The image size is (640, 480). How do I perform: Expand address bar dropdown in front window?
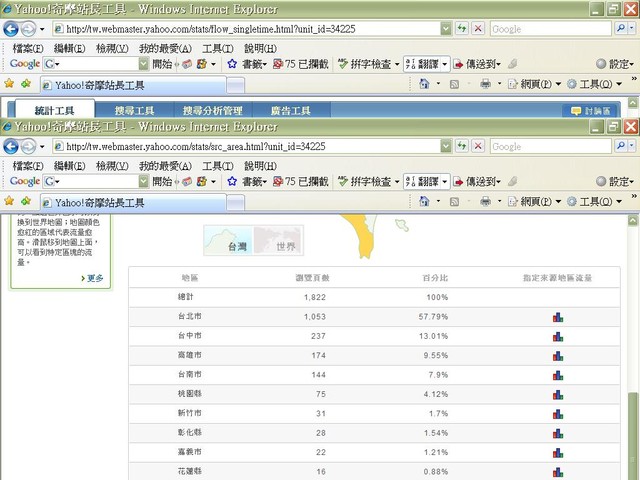pos(446,146)
